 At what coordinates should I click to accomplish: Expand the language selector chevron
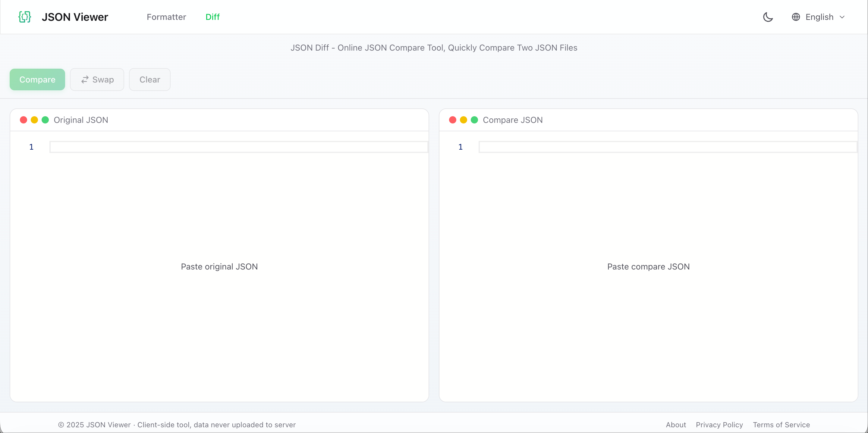point(843,17)
